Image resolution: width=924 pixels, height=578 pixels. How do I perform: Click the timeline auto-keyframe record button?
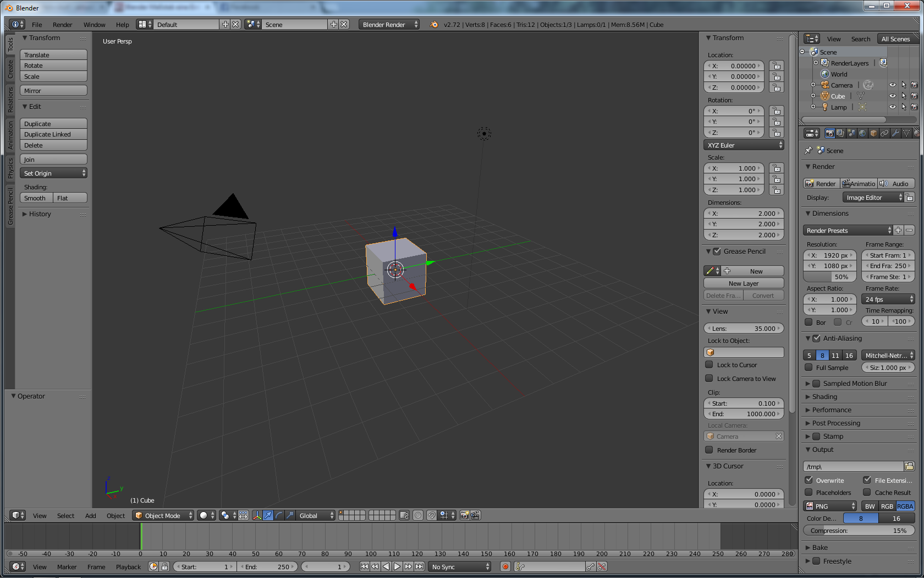coord(505,566)
